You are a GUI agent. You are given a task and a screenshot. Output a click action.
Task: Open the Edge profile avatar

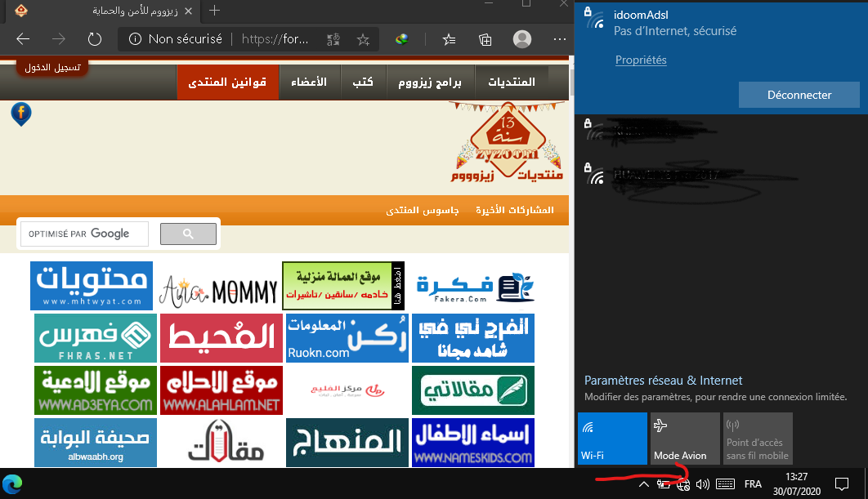tap(522, 39)
